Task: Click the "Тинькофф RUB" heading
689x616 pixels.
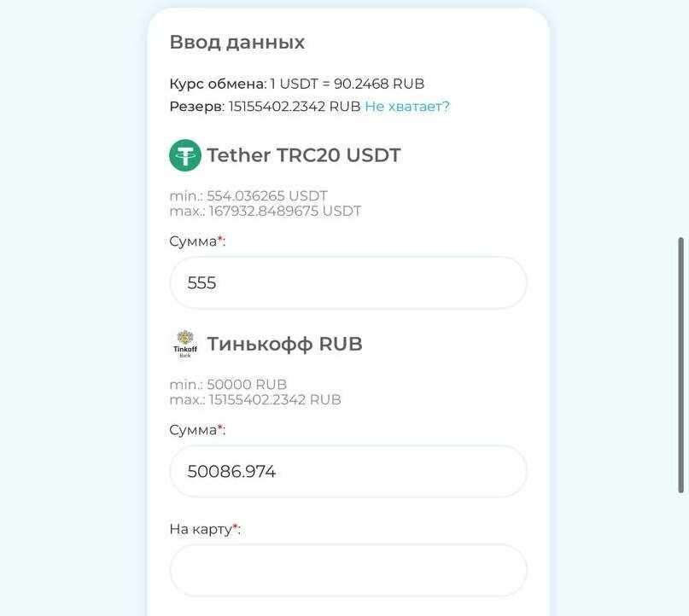Action: (x=285, y=344)
